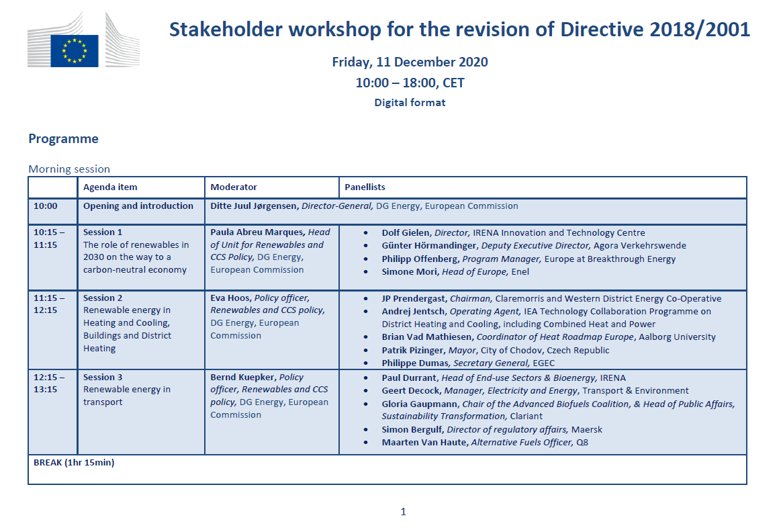Click the 'Digital format' line
This screenshot has height=532, width=781.
(x=410, y=103)
